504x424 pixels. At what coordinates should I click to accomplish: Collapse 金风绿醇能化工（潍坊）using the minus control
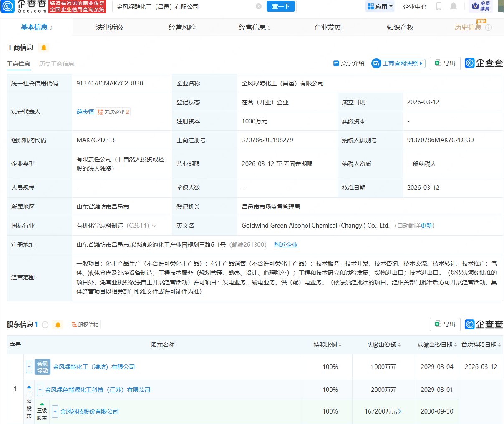pos(29,367)
